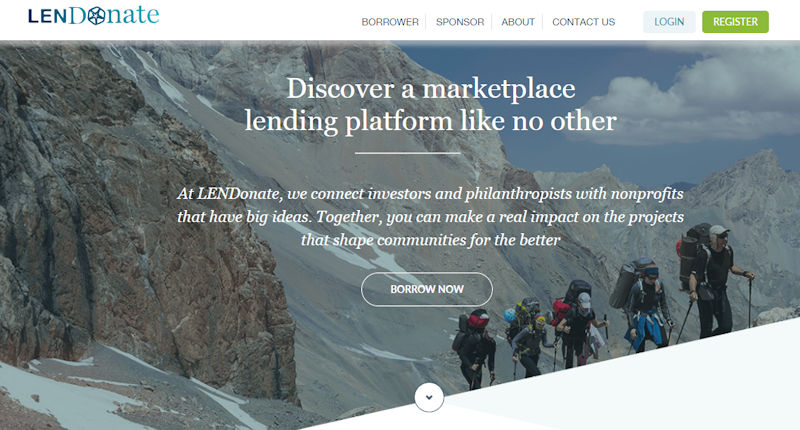Screen dimensions: 800x430
Task: Click the white divider line under the headline
Action: click(408, 153)
